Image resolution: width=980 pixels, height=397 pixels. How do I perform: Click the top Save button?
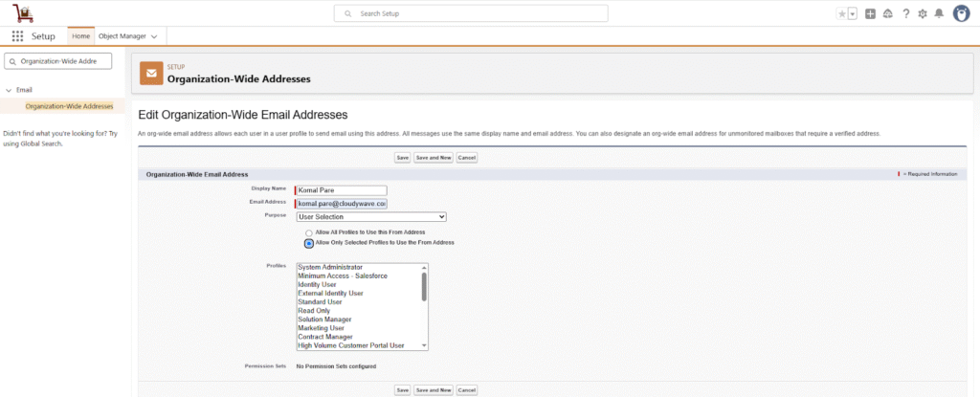403,157
